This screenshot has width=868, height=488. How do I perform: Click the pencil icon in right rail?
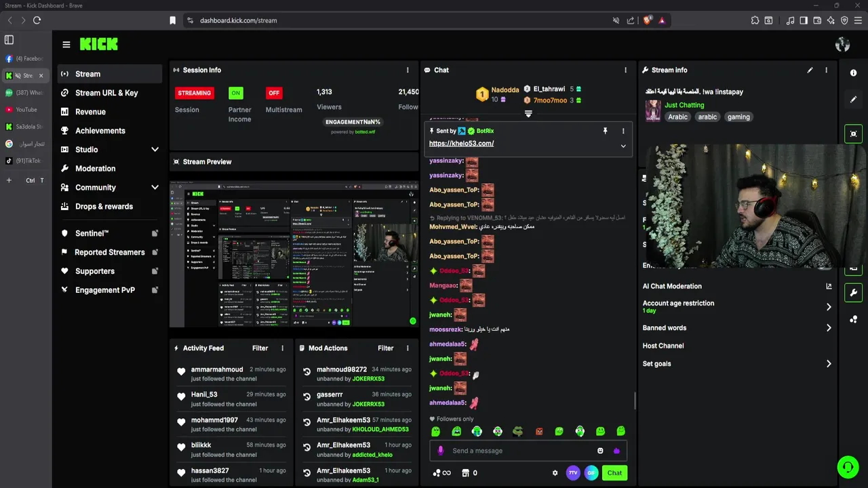pos(853,99)
